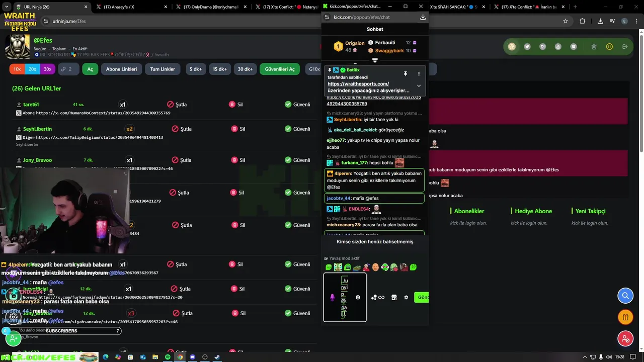Image resolution: width=644 pixels, height=362 pixels.
Task: Toggle the purple 30x filter
Action: [x=47, y=69]
